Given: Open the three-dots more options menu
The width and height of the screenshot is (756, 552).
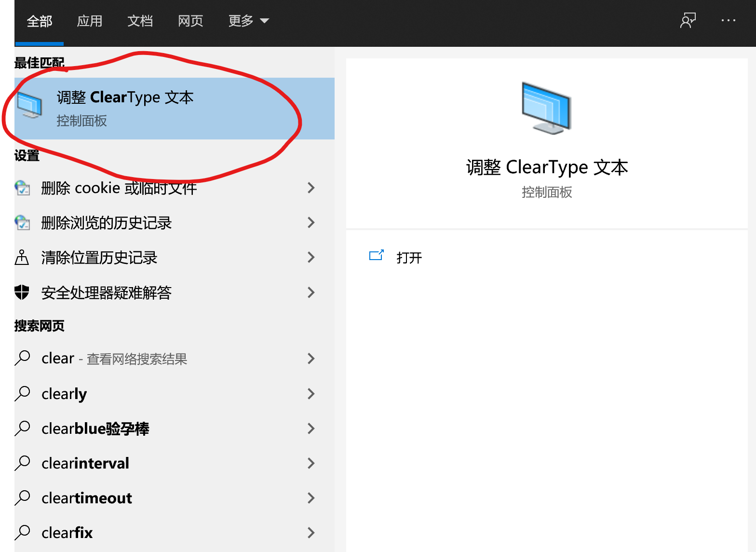Looking at the screenshot, I should [x=729, y=20].
